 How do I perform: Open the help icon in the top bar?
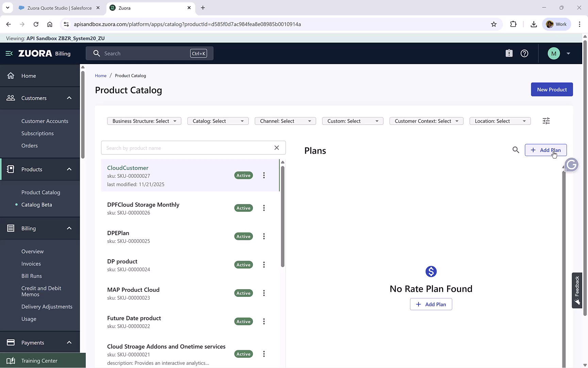pyautogui.click(x=524, y=53)
